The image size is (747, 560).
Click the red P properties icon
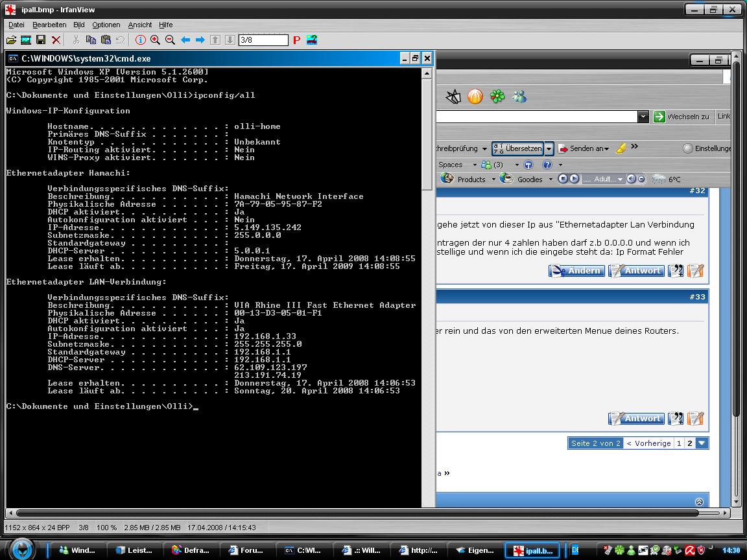297,40
